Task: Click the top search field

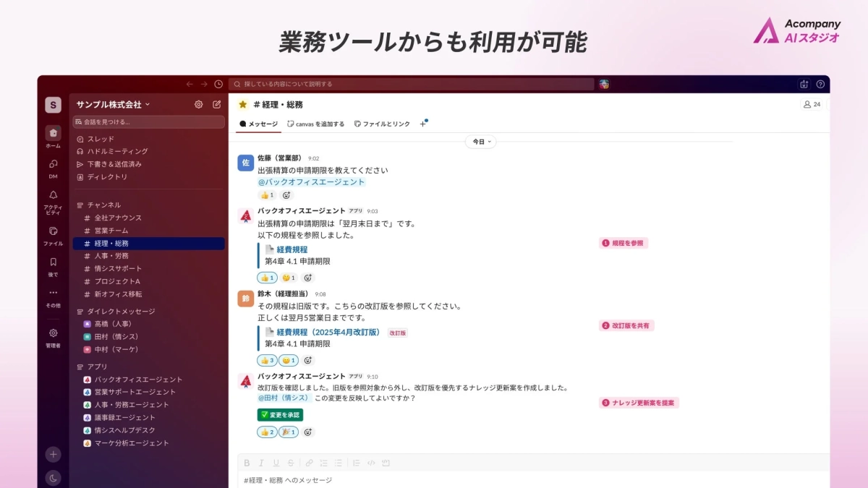Action: (412, 84)
